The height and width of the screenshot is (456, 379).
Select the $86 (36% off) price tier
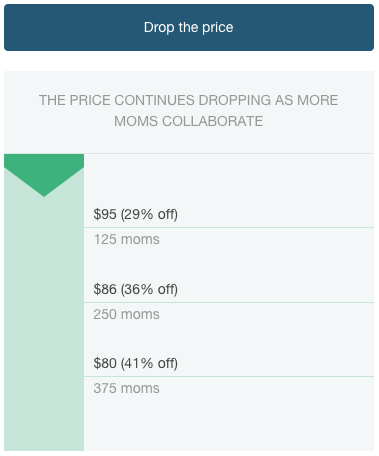[x=135, y=289]
